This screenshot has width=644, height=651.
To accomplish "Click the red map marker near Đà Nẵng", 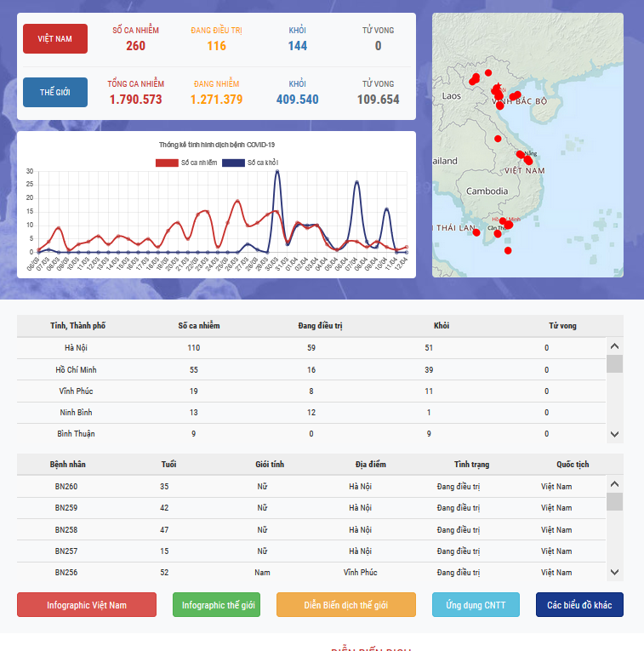I will pyautogui.click(x=521, y=154).
